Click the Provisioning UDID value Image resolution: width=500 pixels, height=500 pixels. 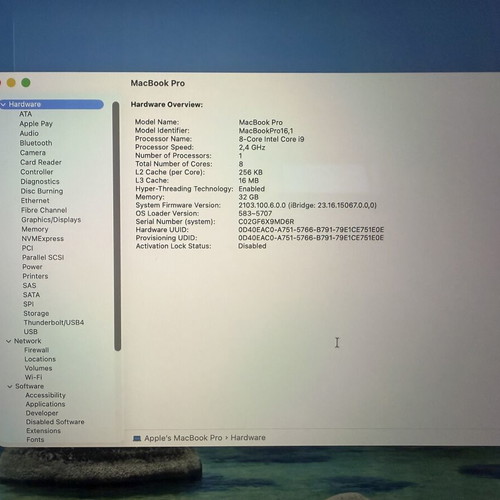311,238
